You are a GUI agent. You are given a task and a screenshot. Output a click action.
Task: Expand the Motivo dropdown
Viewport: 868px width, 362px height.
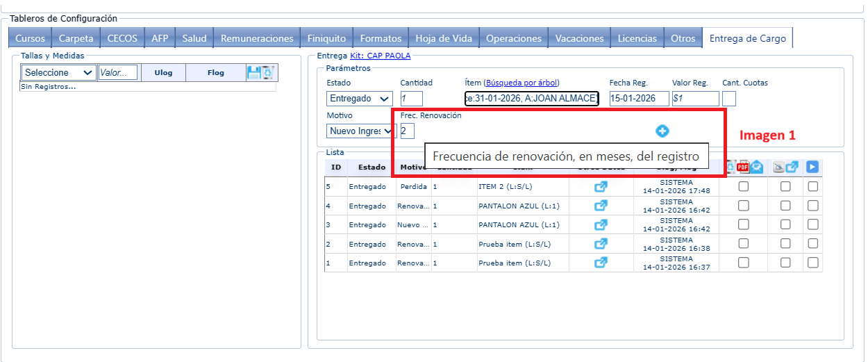[359, 131]
